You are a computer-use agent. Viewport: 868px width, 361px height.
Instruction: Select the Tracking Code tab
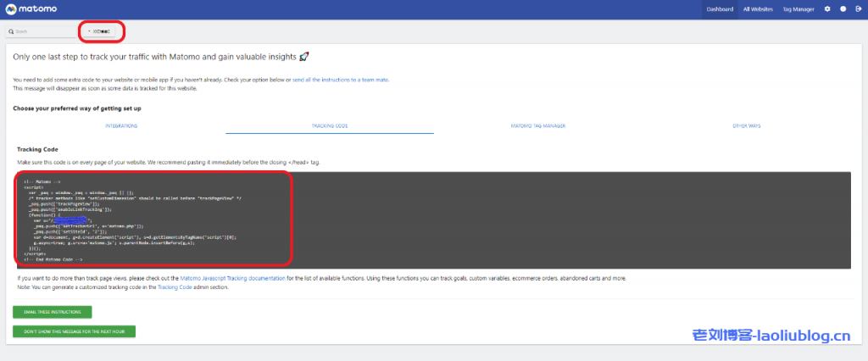coord(330,125)
